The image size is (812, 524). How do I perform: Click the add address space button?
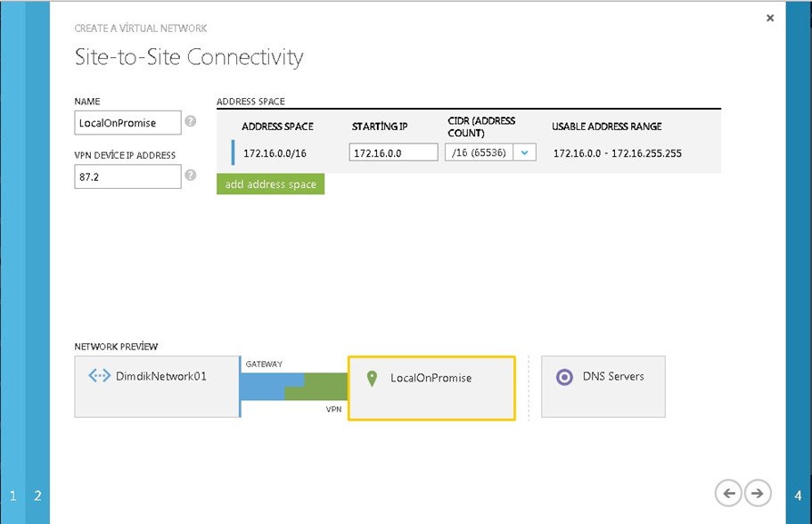pyautogui.click(x=270, y=184)
